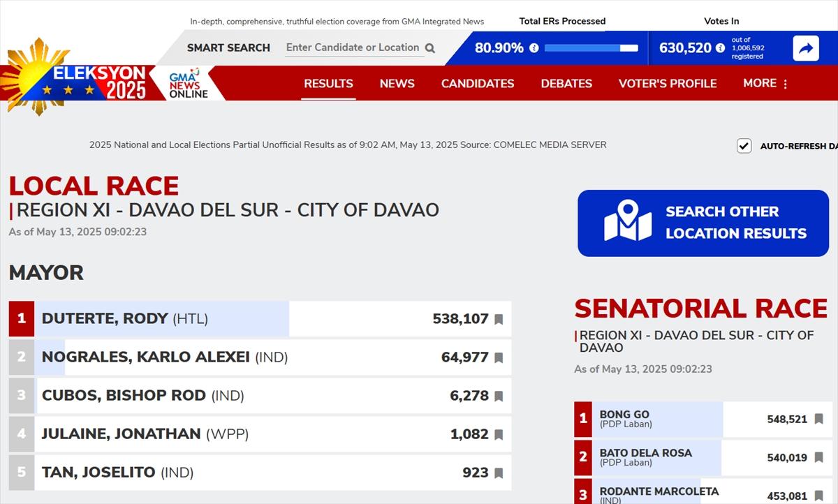Screen dimensions: 838x504
Task: Bookmark Tan, Joselito result
Action: (499, 473)
